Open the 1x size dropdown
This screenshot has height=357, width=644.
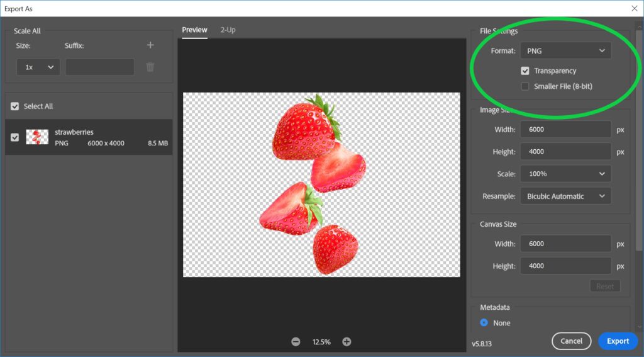coord(38,67)
